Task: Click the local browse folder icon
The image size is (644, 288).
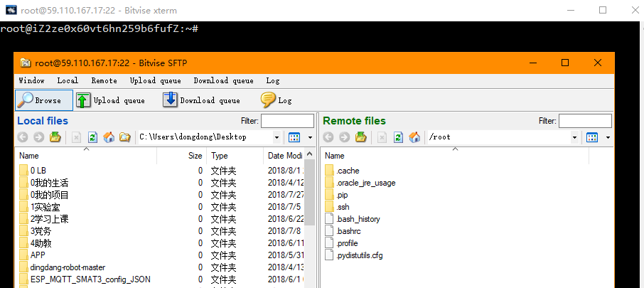Action: tap(125, 137)
